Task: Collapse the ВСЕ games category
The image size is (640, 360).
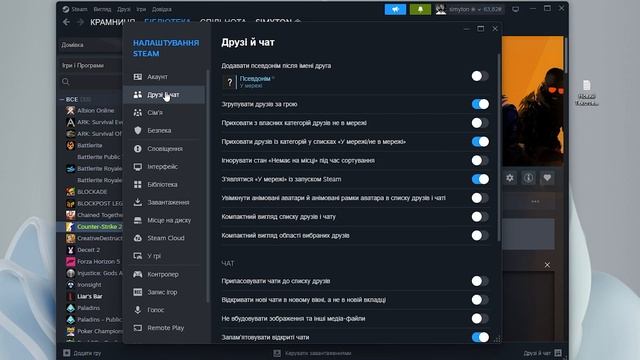Action: 62,100
